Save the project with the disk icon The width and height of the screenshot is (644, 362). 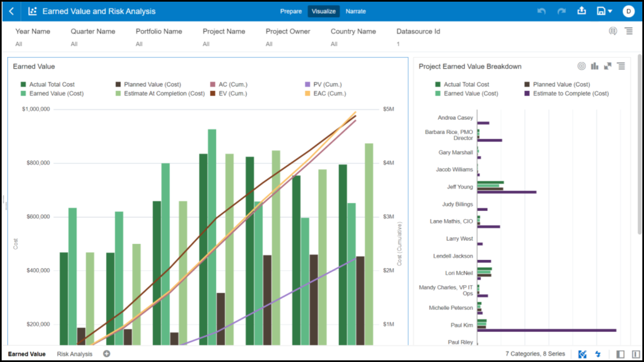(601, 11)
